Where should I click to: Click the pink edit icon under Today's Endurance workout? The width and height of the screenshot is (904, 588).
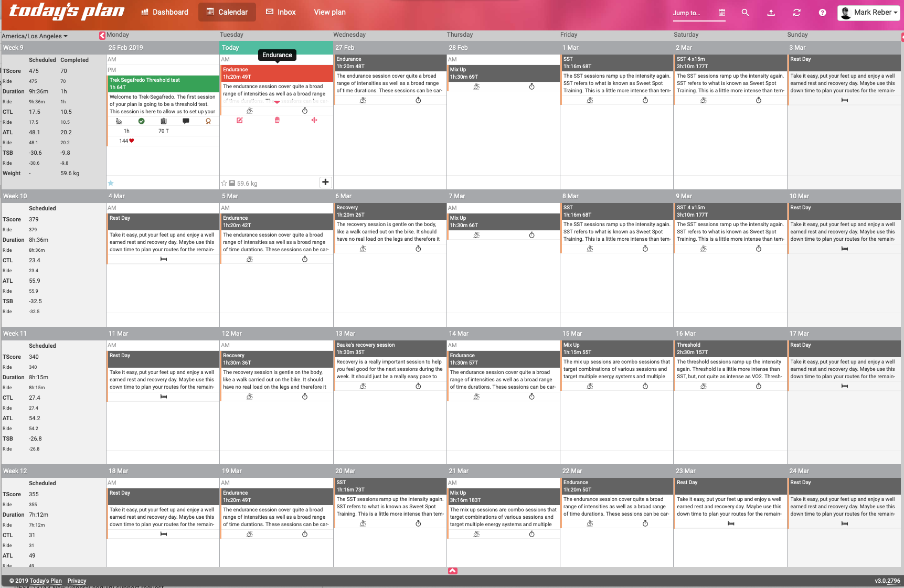(x=239, y=121)
